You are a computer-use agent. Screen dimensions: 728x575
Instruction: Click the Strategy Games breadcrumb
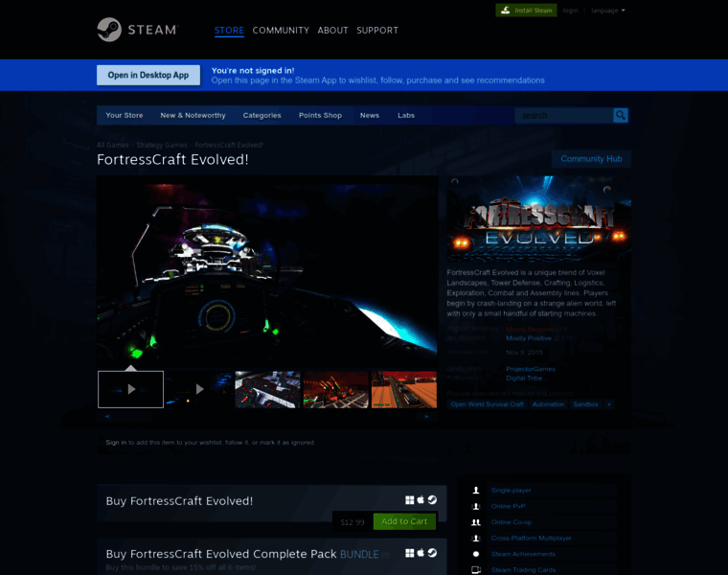162,145
